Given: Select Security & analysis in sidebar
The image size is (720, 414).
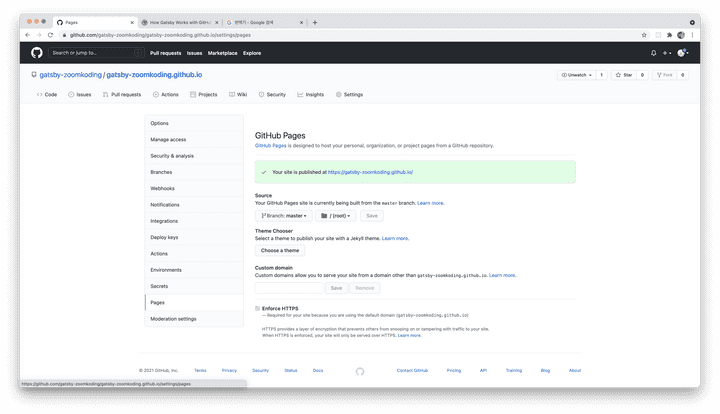Looking at the screenshot, I should coord(194,156).
